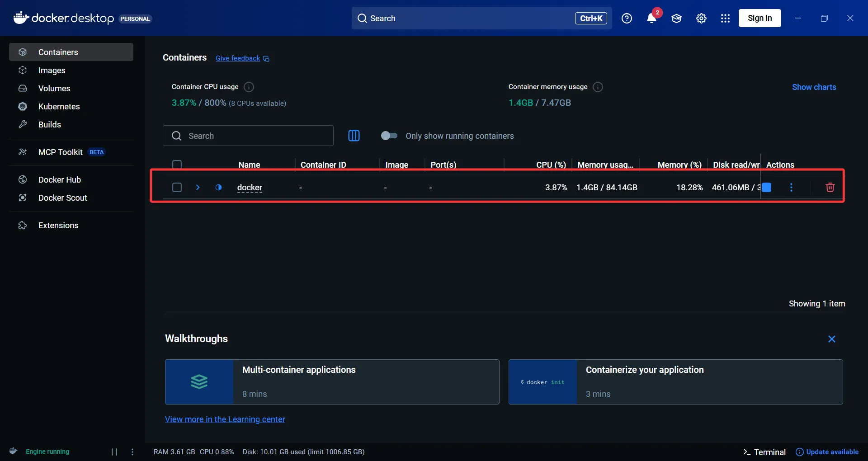This screenshot has height=461, width=868.
Task: Click the RAM 3.61 GB status entry
Action: click(174, 452)
